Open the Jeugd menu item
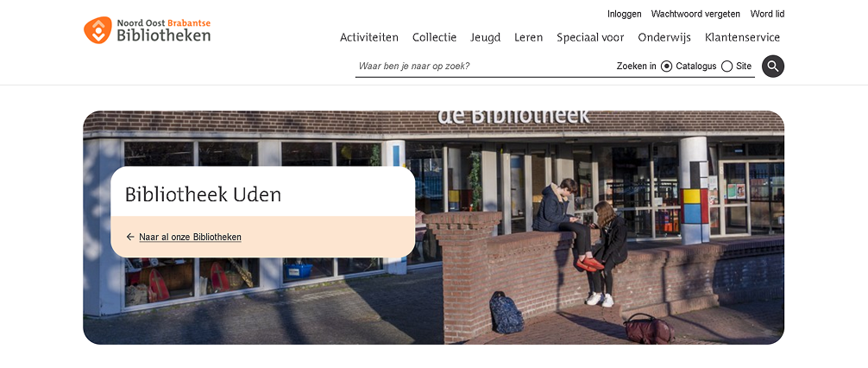868x368 pixels. click(x=486, y=38)
